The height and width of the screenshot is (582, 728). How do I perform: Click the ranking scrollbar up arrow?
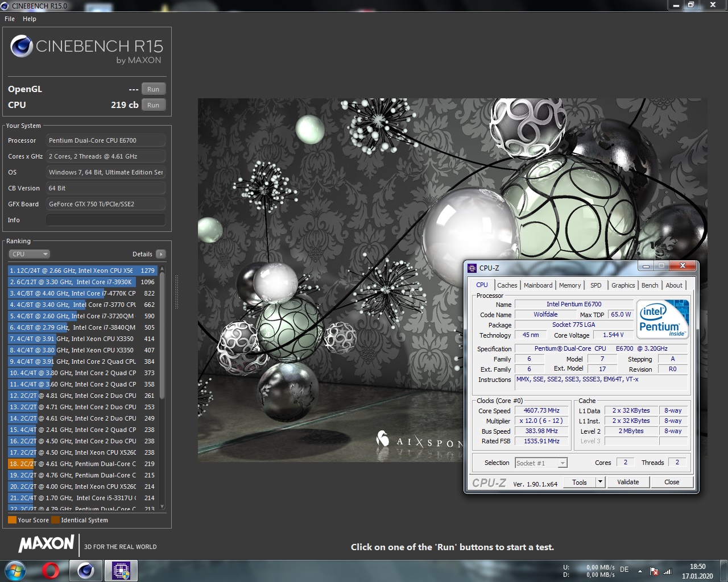coord(162,268)
